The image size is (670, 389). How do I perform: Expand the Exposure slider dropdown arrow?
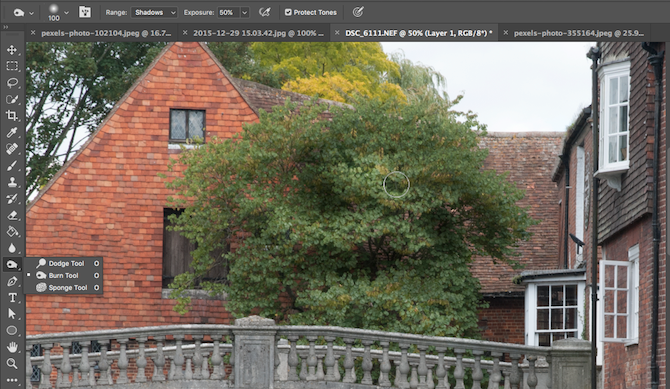point(245,12)
